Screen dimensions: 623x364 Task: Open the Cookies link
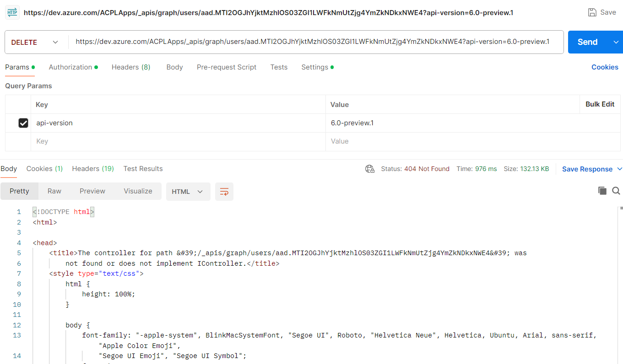click(x=605, y=67)
